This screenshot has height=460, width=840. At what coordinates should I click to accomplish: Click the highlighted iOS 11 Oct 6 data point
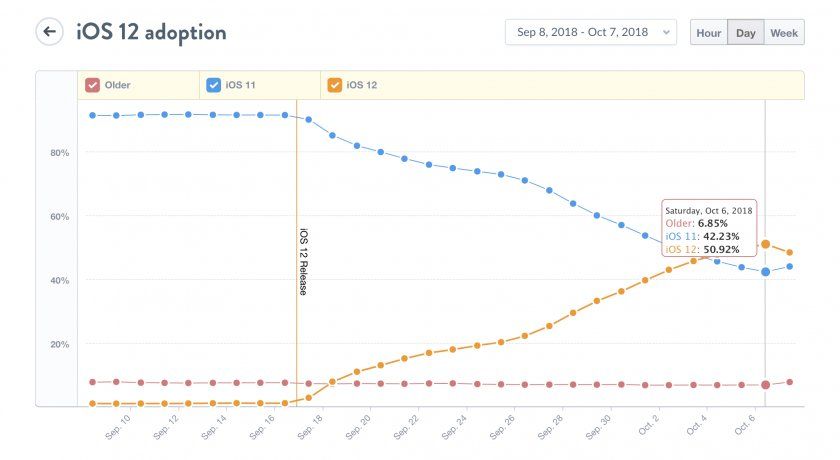[x=766, y=272]
